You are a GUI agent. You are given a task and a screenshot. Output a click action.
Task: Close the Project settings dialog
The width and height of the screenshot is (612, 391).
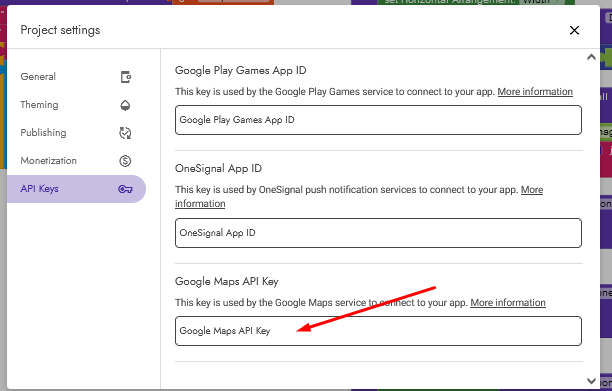[x=574, y=30]
